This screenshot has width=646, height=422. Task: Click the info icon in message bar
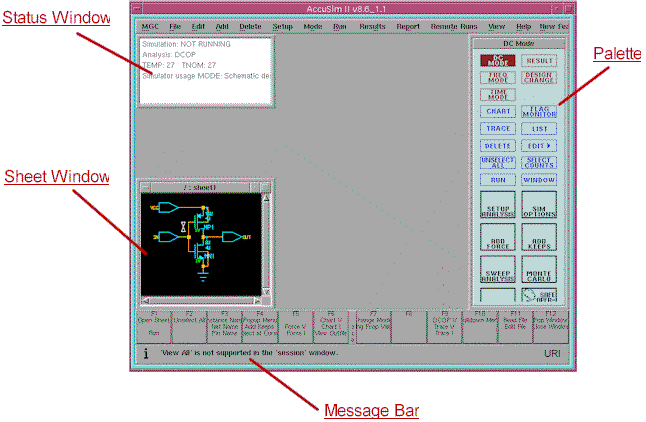click(x=146, y=354)
